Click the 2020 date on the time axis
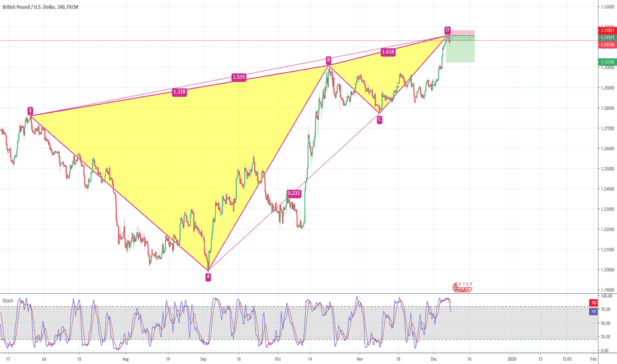 511,357
